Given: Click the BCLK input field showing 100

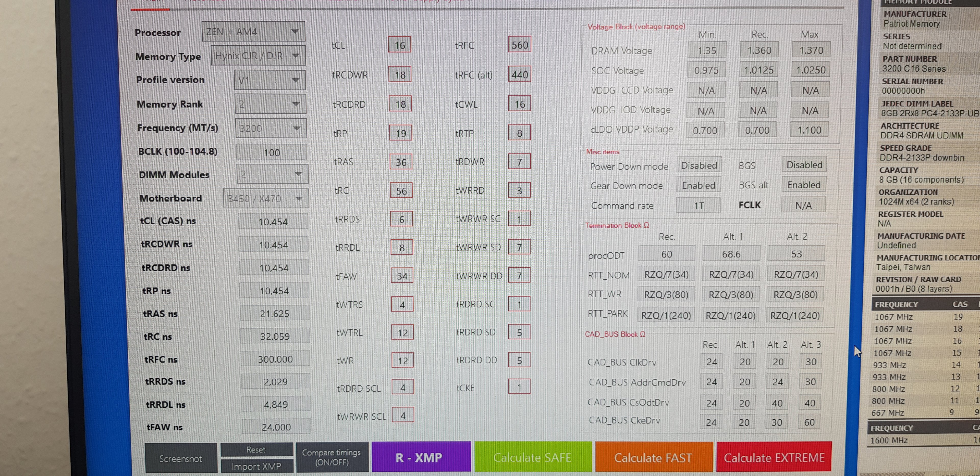Looking at the screenshot, I should [272, 152].
